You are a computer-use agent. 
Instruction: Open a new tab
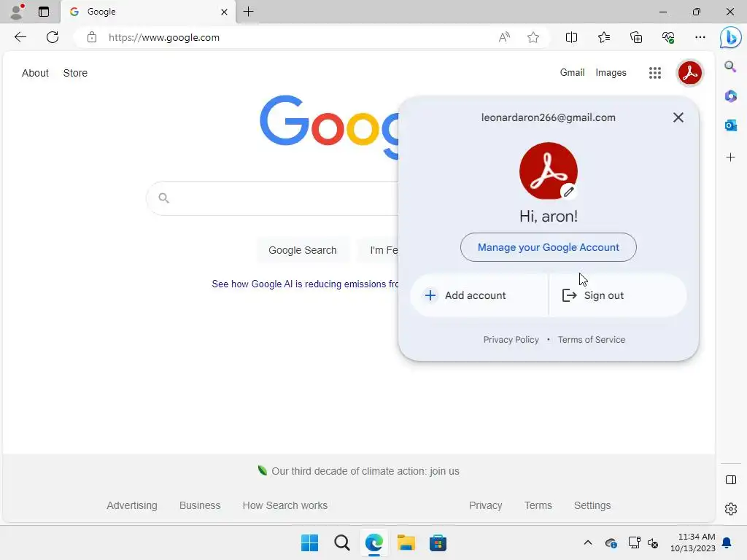click(248, 12)
